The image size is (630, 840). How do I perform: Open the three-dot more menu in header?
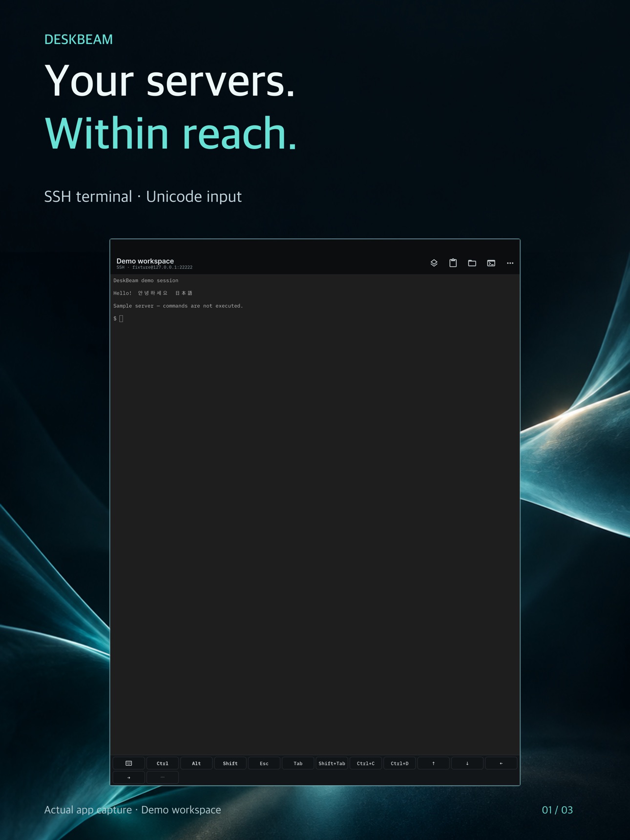(x=510, y=263)
